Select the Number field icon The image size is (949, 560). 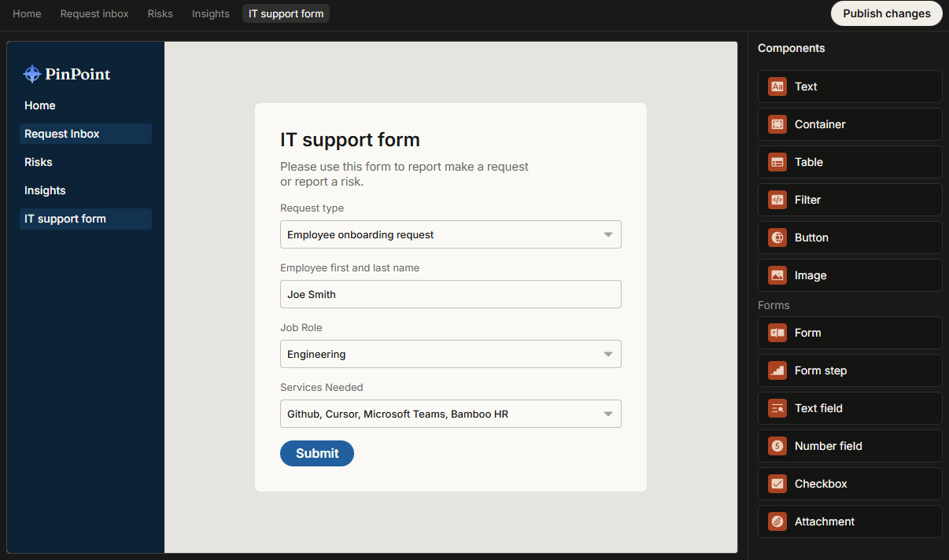pyautogui.click(x=777, y=446)
